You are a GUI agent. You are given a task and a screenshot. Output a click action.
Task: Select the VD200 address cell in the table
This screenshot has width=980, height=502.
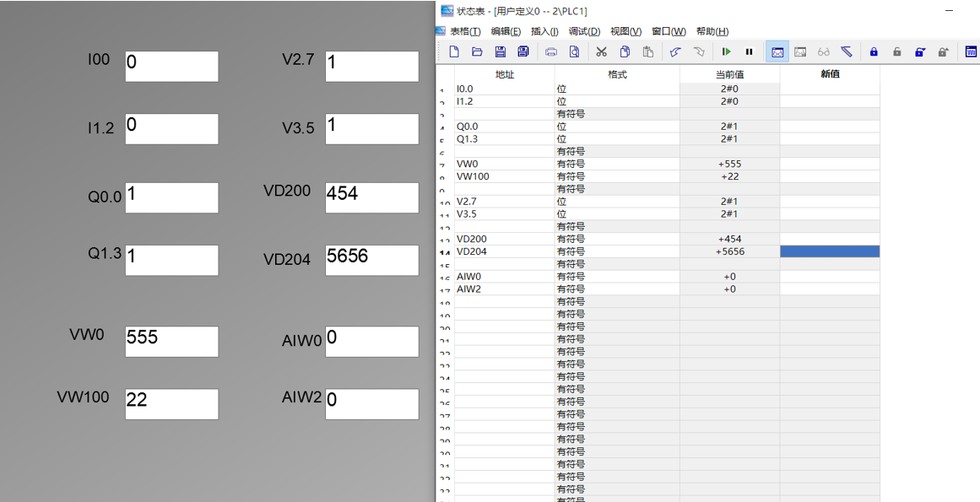(x=505, y=239)
